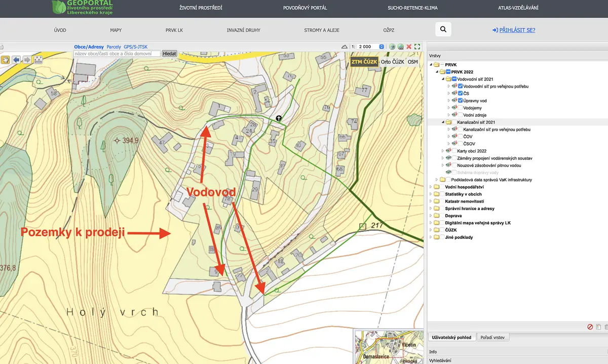
Task: Click the Hledat search button
Action: point(169,53)
